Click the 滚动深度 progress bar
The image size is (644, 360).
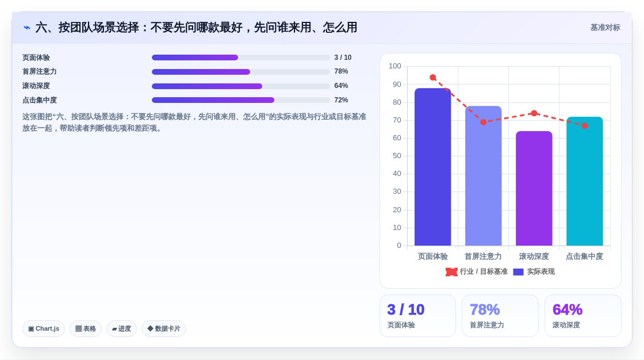point(241,86)
